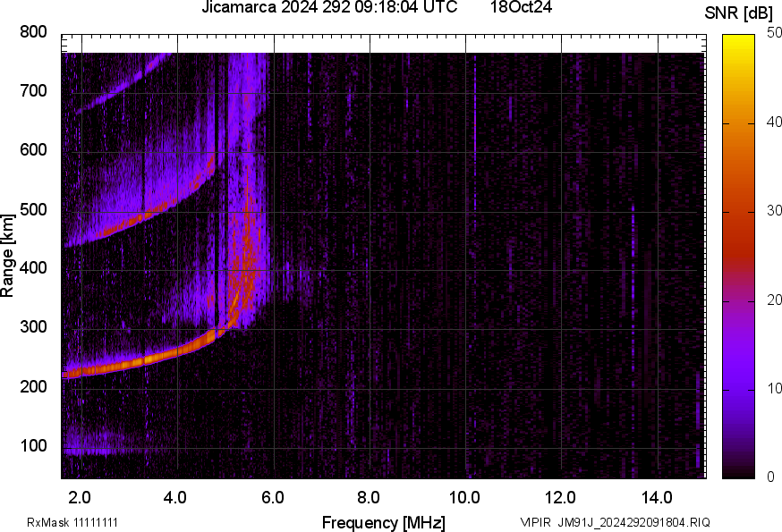Click the range tick label 700

33,90
